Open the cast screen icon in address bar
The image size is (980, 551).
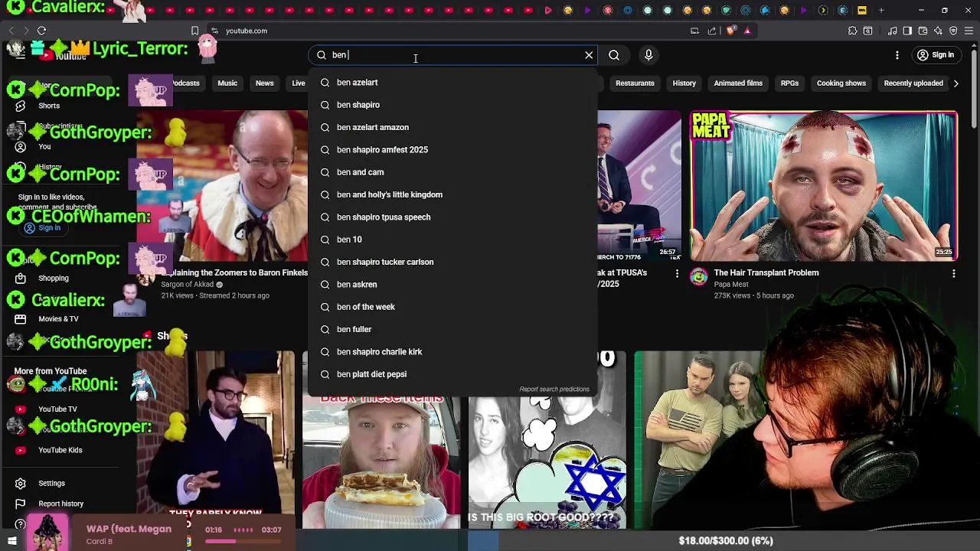click(x=694, y=31)
